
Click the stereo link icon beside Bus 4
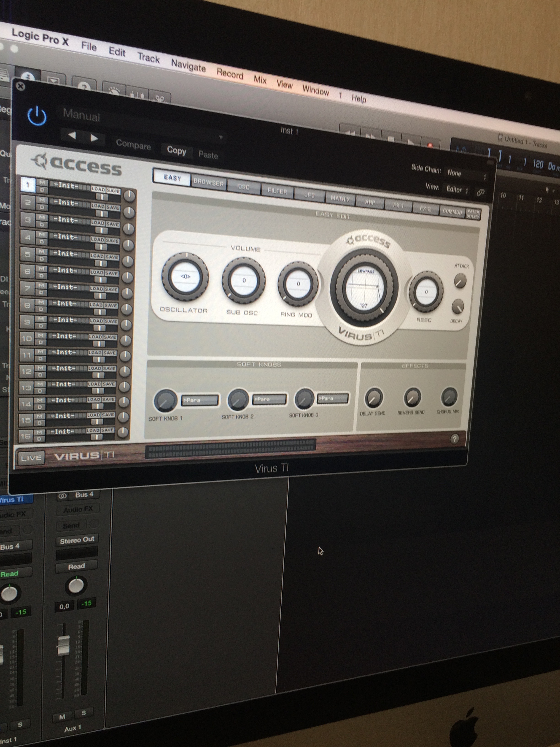coord(62,496)
